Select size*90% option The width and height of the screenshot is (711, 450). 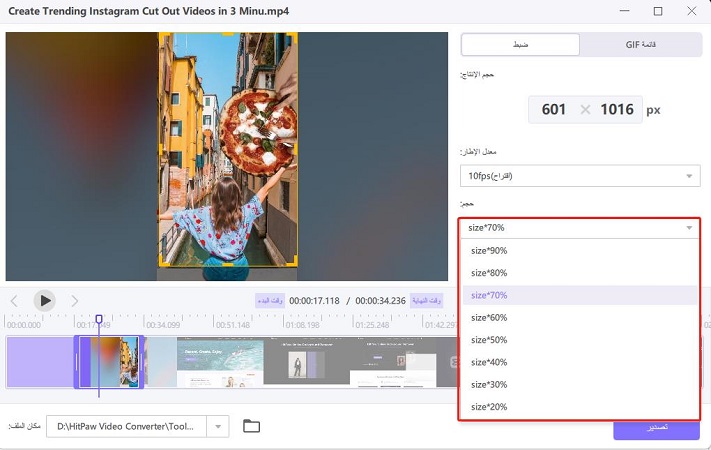coord(580,250)
